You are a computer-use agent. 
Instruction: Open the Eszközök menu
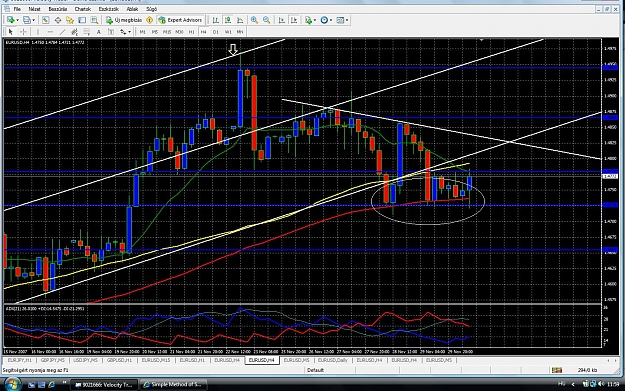(108, 9)
